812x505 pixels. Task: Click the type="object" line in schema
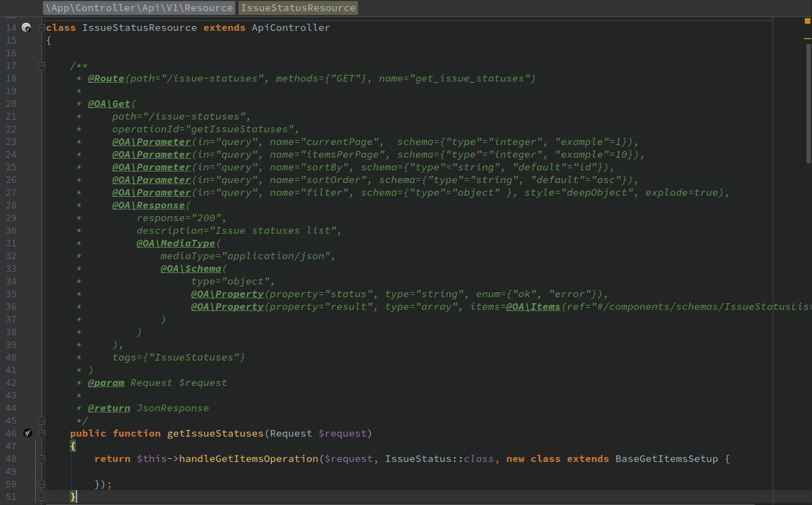[x=233, y=281]
